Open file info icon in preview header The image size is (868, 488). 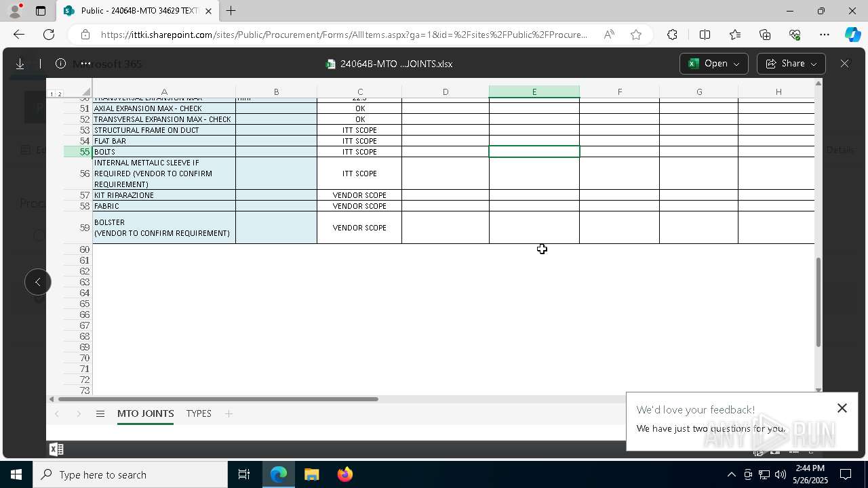tap(60, 64)
